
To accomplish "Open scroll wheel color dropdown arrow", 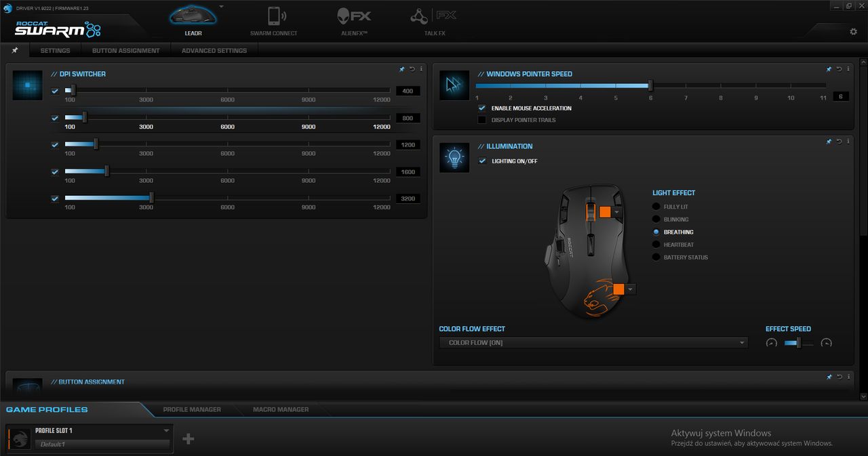I will pos(617,212).
